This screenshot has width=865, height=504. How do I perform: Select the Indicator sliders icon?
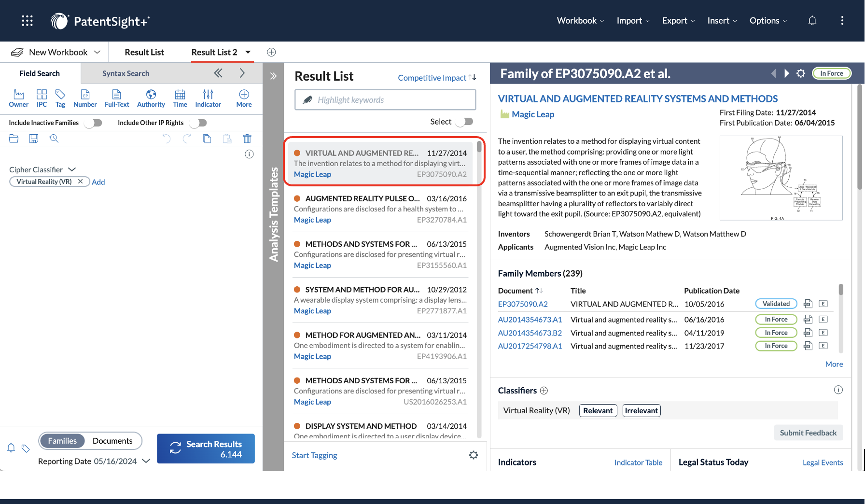pyautogui.click(x=208, y=98)
